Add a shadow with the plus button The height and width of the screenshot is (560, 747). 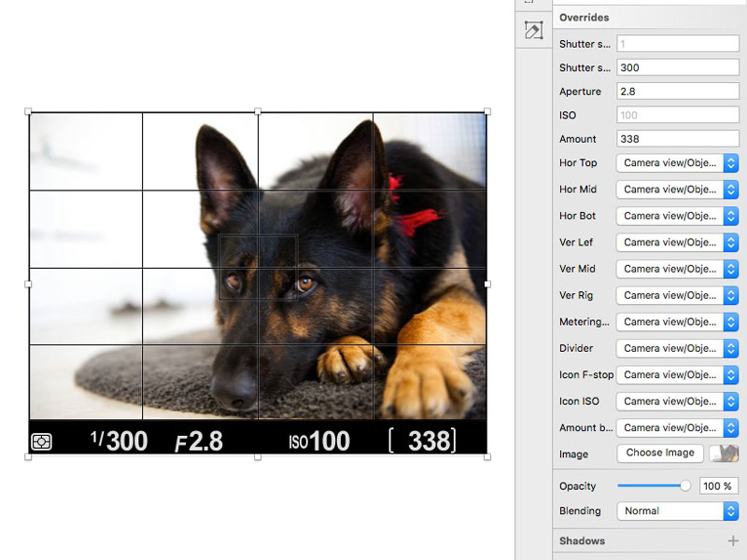[733, 539]
